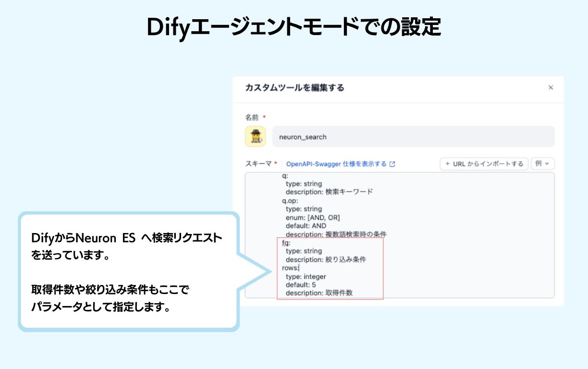This screenshot has height=369, width=588.
Task: Click the 'fq:' parameter line
Action: pos(286,243)
